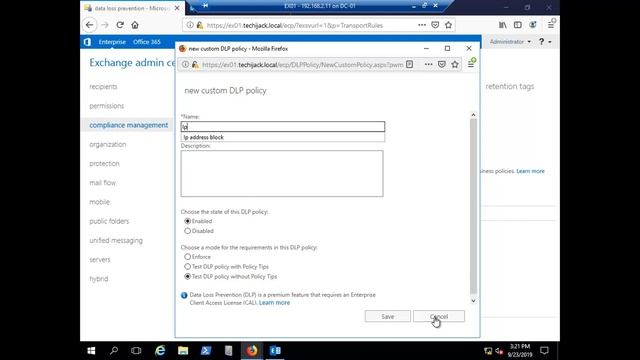640x360 pixels.
Task: Open page actions ellipsis in DLP popup
Action: tap(428, 64)
